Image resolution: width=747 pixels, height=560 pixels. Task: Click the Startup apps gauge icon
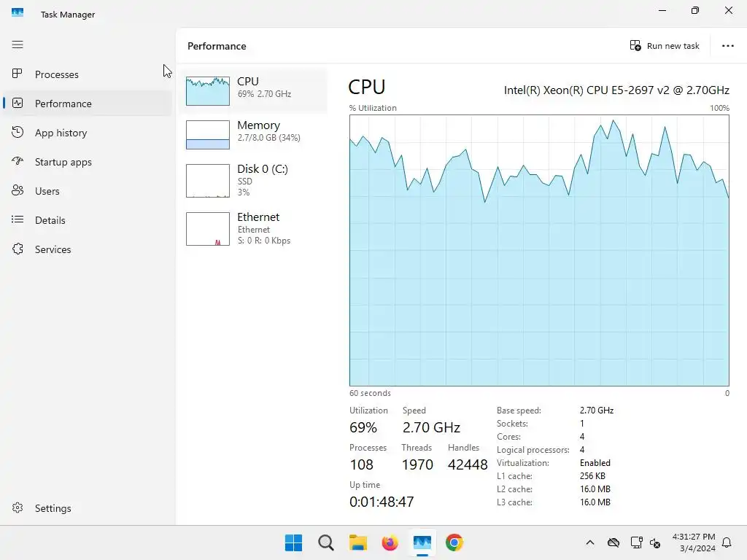[x=18, y=161]
